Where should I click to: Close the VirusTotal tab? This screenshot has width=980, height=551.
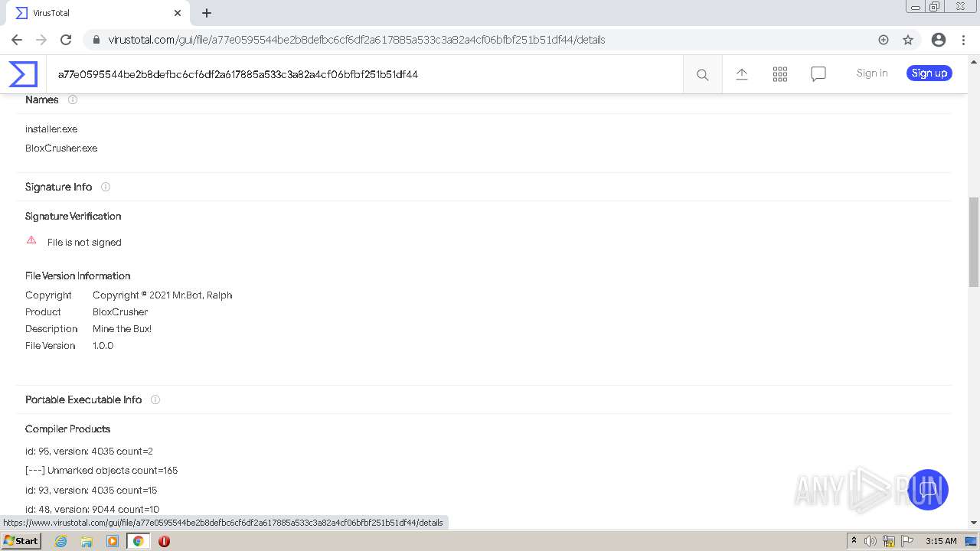click(x=178, y=13)
